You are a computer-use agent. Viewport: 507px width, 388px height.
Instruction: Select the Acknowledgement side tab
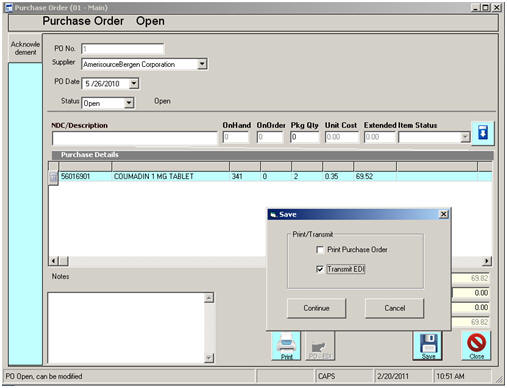pyautogui.click(x=25, y=48)
